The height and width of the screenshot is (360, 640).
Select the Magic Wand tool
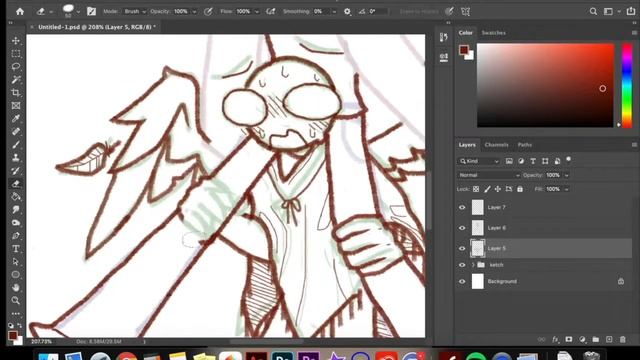16,80
